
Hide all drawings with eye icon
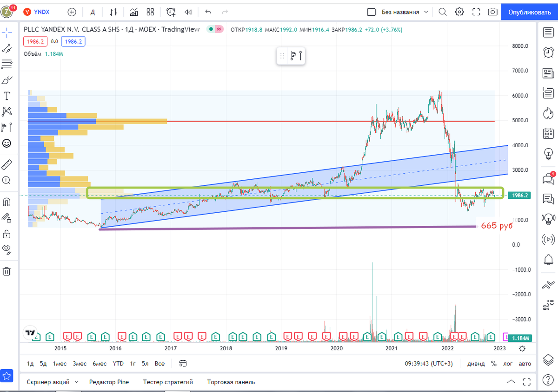(7, 249)
